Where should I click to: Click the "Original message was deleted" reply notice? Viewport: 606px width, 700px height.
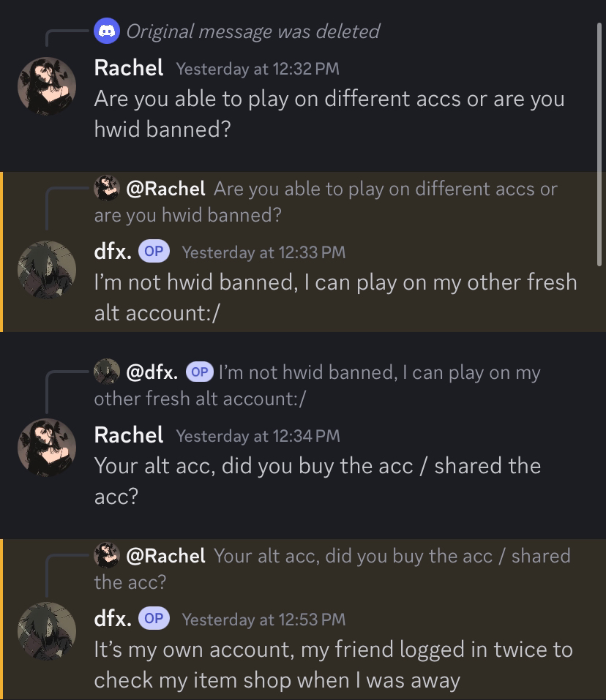pyautogui.click(x=252, y=31)
